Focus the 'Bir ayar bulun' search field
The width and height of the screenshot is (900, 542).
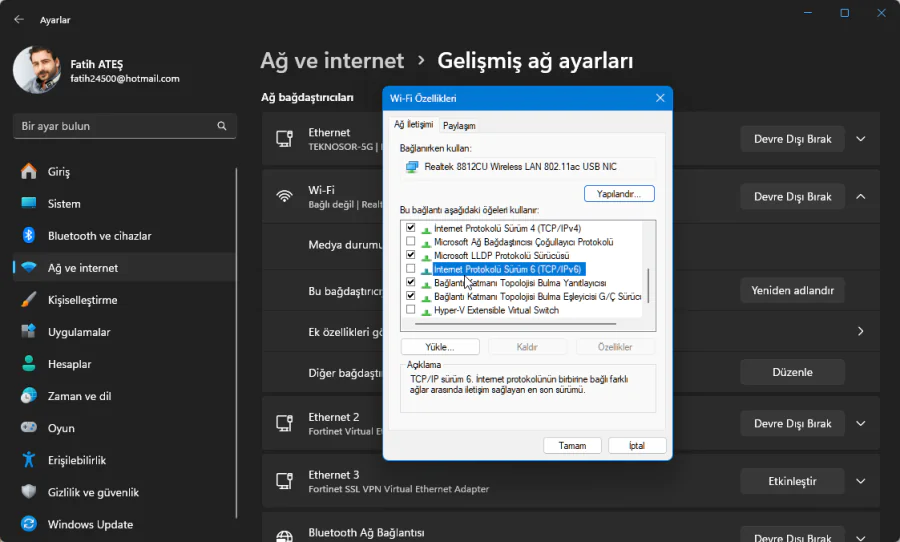[125, 126]
